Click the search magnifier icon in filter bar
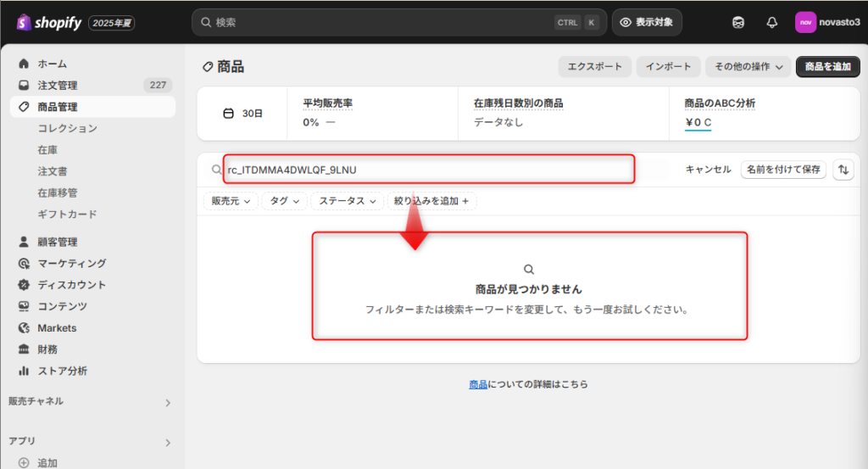 point(216,170)
